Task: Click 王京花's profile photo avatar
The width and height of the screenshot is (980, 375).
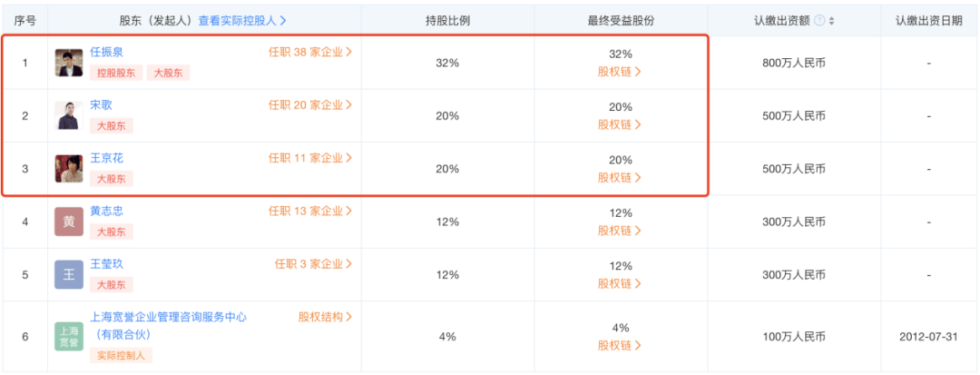Action: pos(69,168)
